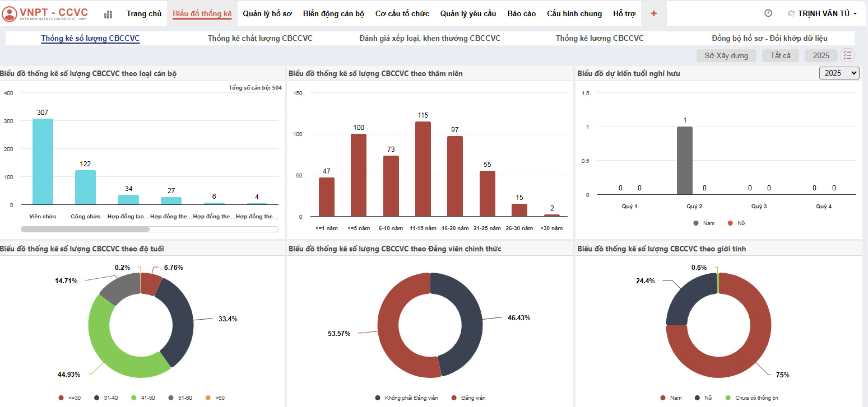Screen dimensions: 868x407
Task: Open the Quản lý hồ sơ menu
Action: (x=267, y=13)
